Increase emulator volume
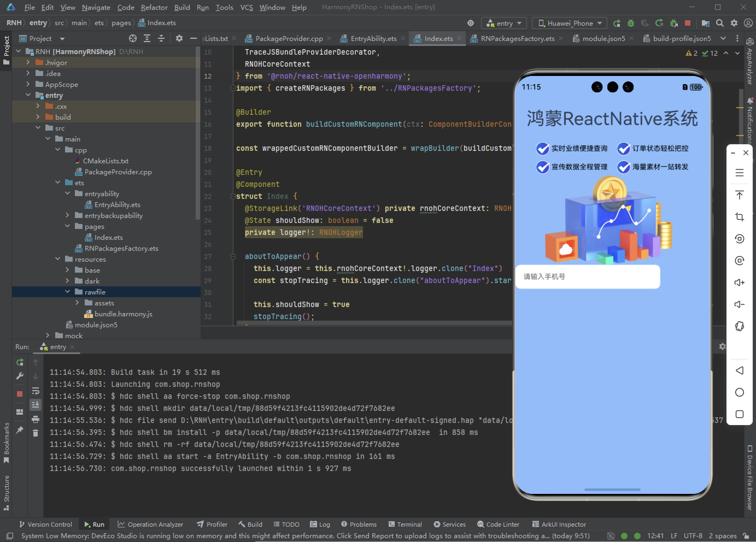Viewport: 756px width, 542px height. [x=740, y=282]
